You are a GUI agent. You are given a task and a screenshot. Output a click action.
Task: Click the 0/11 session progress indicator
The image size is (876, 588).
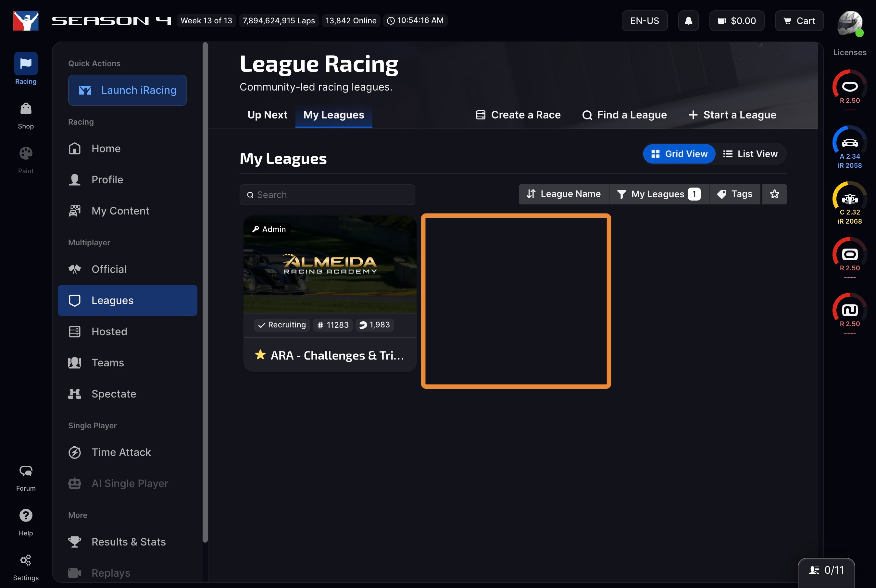tap(826, 570)
